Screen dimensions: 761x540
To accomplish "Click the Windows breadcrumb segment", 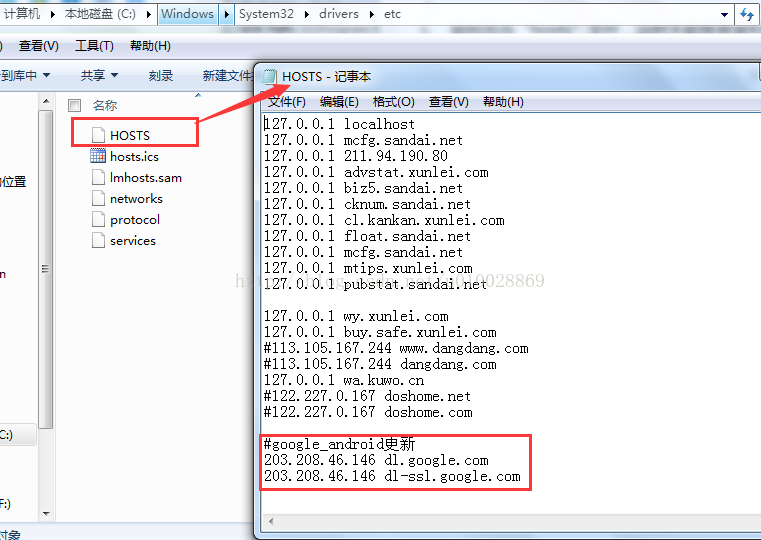I will 187,14.
